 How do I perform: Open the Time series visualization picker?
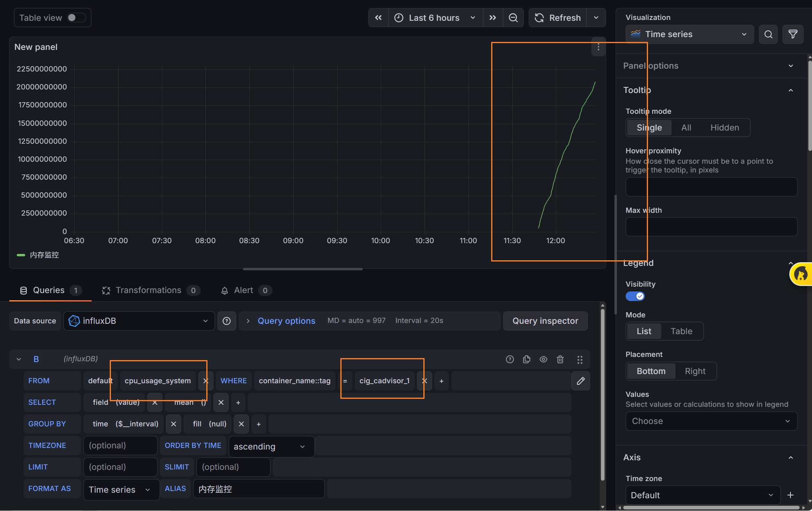[689, 34]
